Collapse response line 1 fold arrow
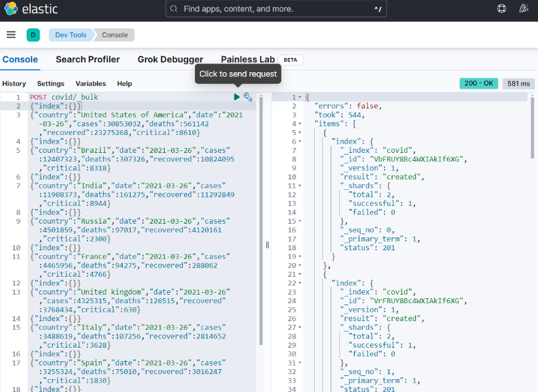 (300, 97)
